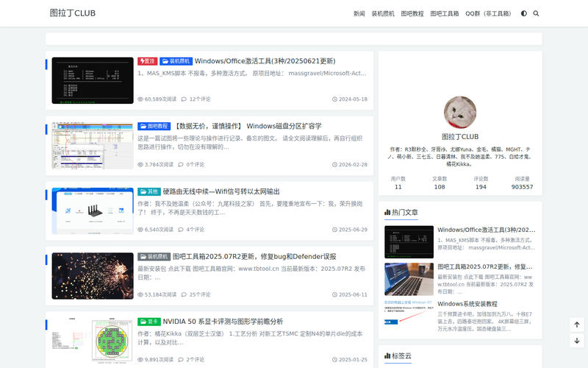Viewport: 588px width, 368px height.
Task: Click the green 显卡 category tag
Action: point(149,322)
